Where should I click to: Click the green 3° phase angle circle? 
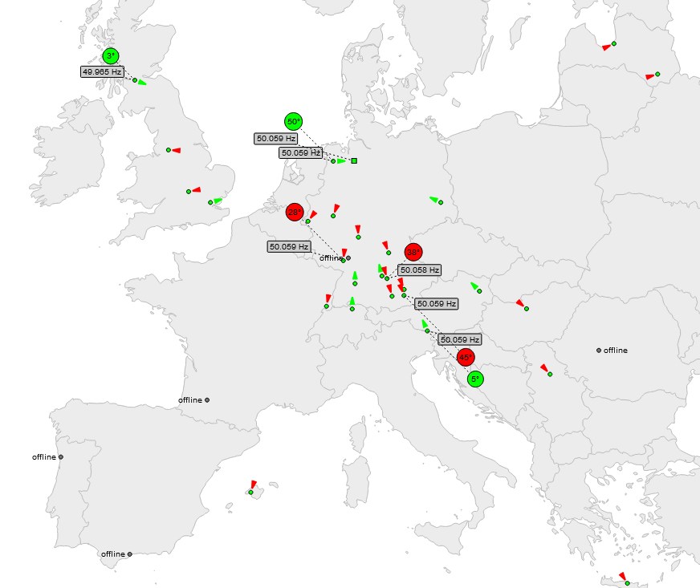111,56
